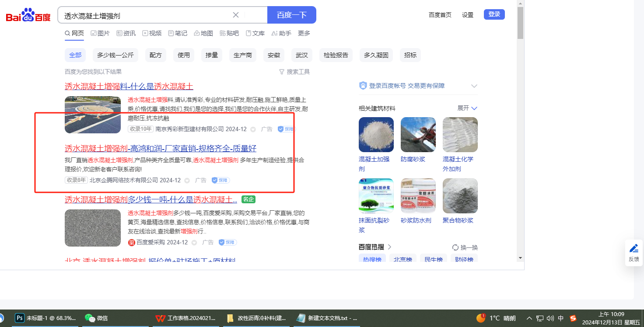Select the 掺量 filter chip
Viewport: 644px width, 327px height.
(x=212, y=55)
